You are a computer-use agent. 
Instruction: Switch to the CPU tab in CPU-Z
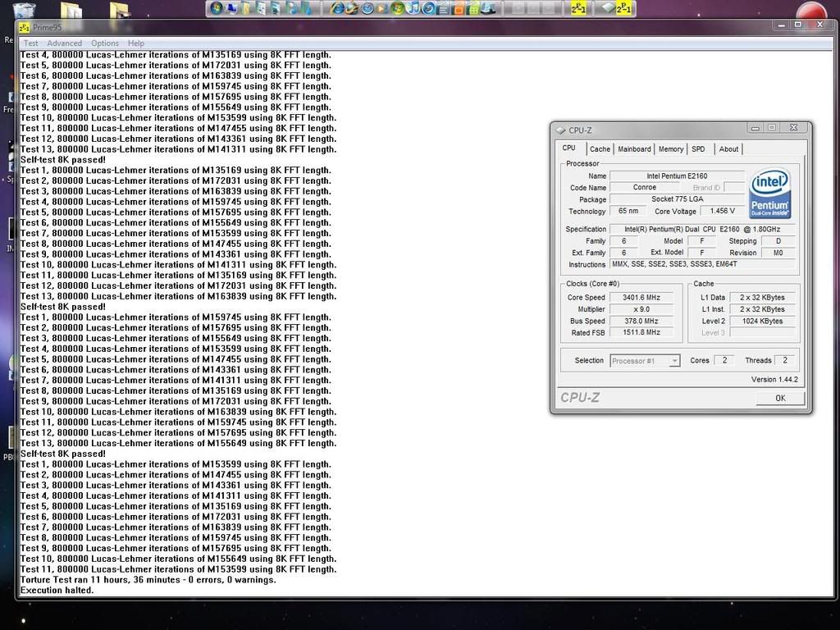pos(569,148)
